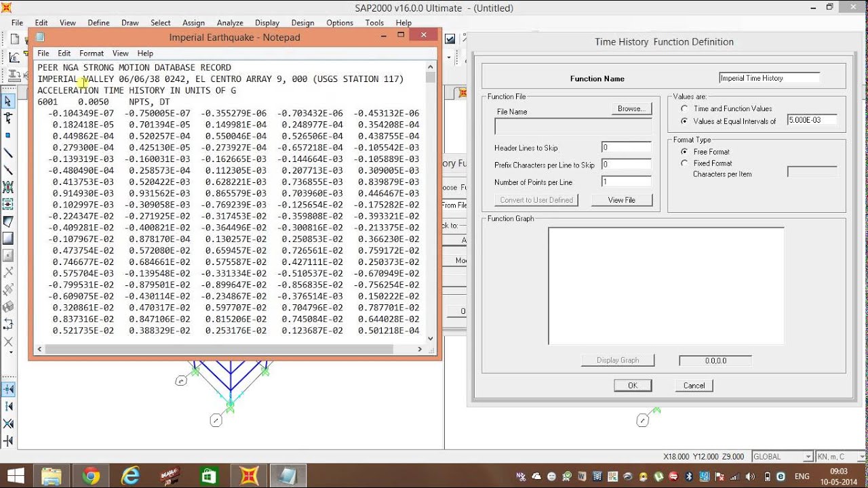Click the text line "6001 0.0050 NPTS, DT"
Viewport: 868px width, 488px height.
click(104, 102)
